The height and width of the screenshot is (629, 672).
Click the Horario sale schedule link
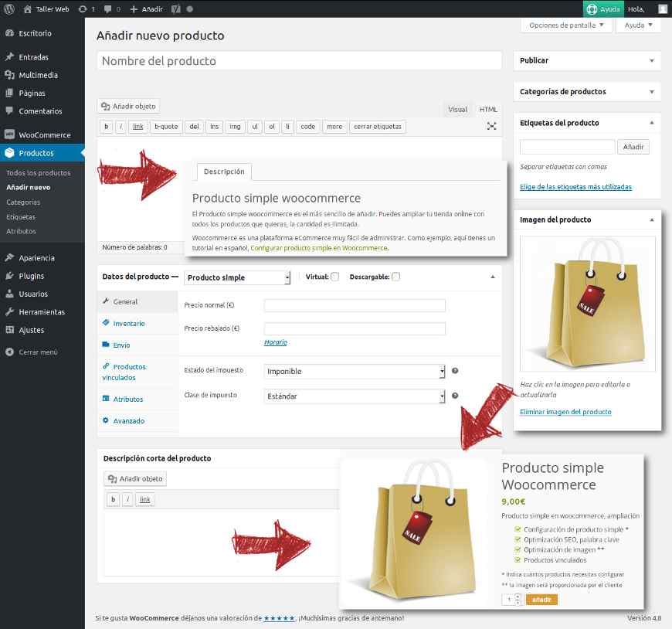[x=276, y=342]
